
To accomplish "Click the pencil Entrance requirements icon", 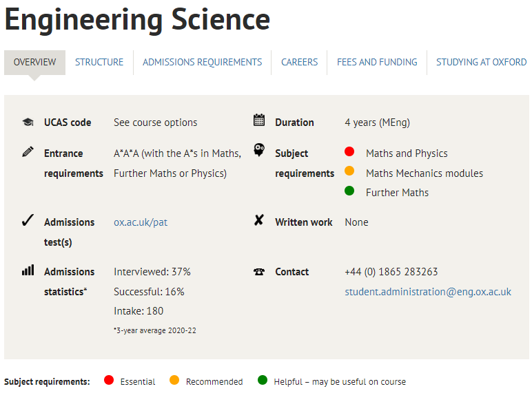I will (28, 151).
